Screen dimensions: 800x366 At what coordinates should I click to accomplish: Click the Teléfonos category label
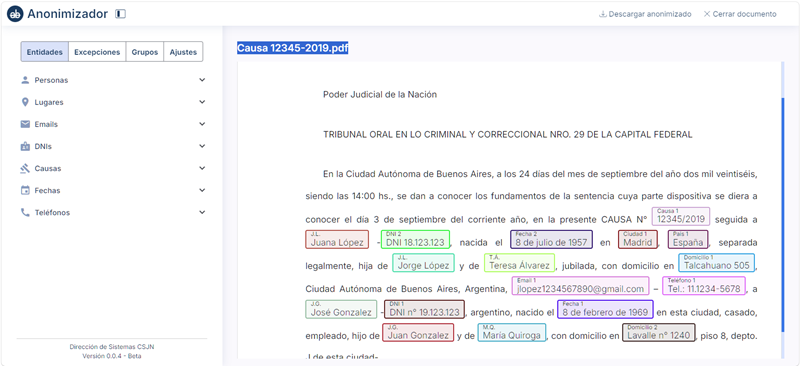pos(52,212)
